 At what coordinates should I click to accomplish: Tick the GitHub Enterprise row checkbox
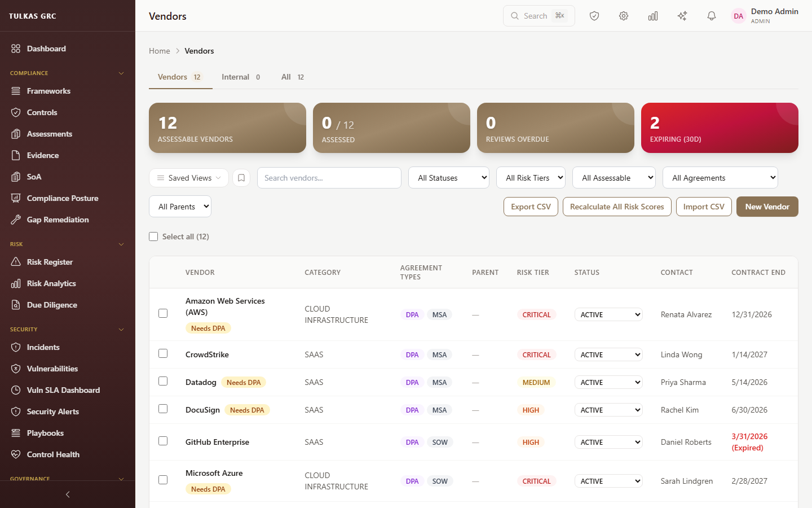point(163,441)
